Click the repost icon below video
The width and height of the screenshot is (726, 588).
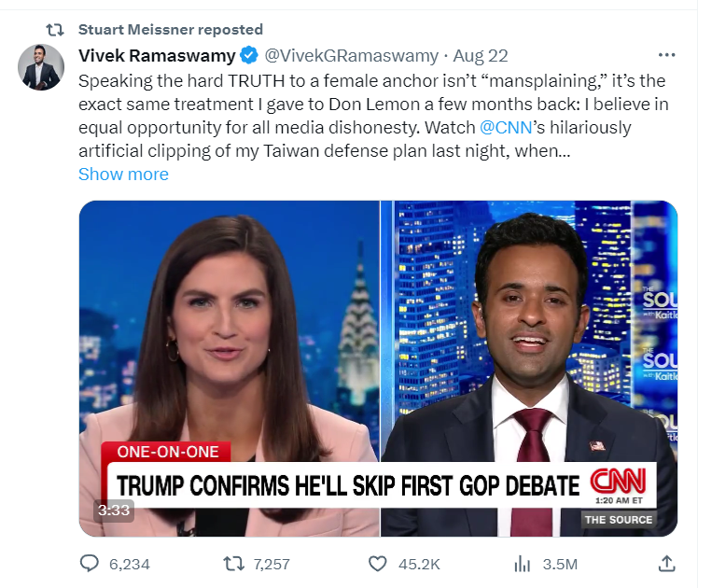[x=233, y=564]
